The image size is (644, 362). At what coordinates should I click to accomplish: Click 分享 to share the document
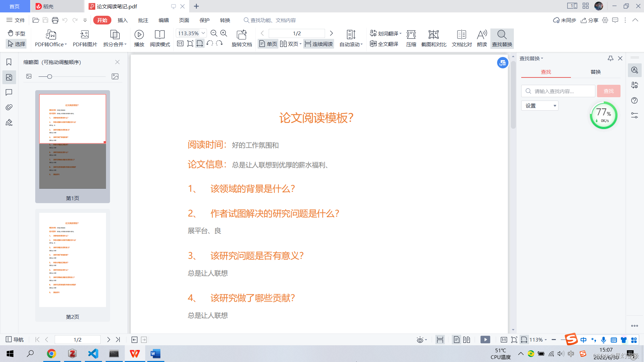click(x=590, y=20)
